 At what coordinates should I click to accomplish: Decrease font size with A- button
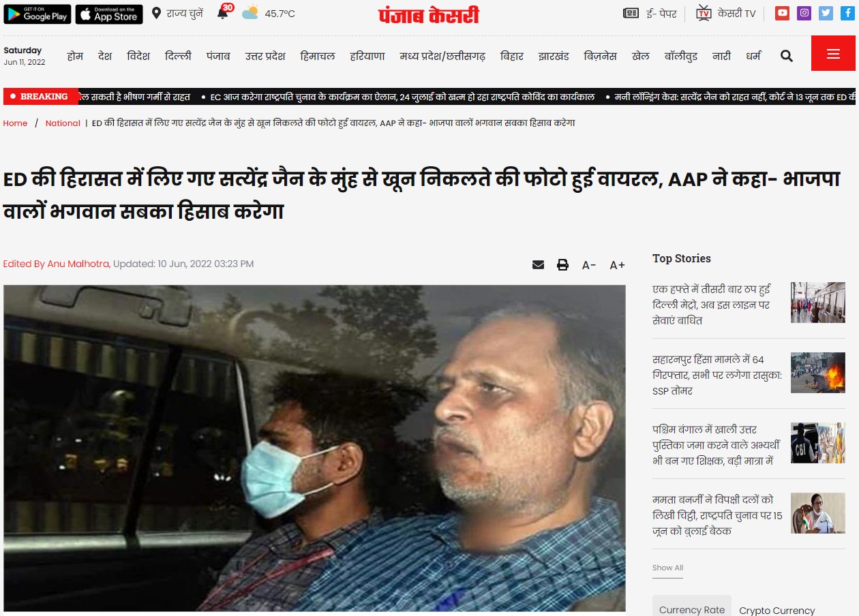coord(589,265)
